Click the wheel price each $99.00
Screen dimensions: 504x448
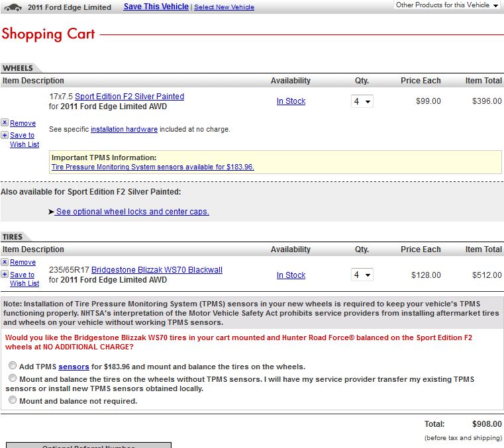tap(428, 101)
